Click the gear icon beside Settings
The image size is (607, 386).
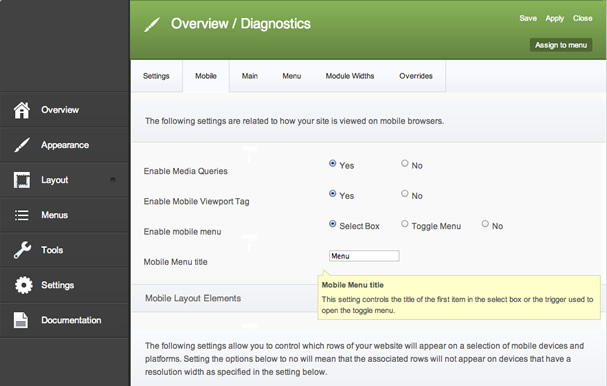click(24, 285)
